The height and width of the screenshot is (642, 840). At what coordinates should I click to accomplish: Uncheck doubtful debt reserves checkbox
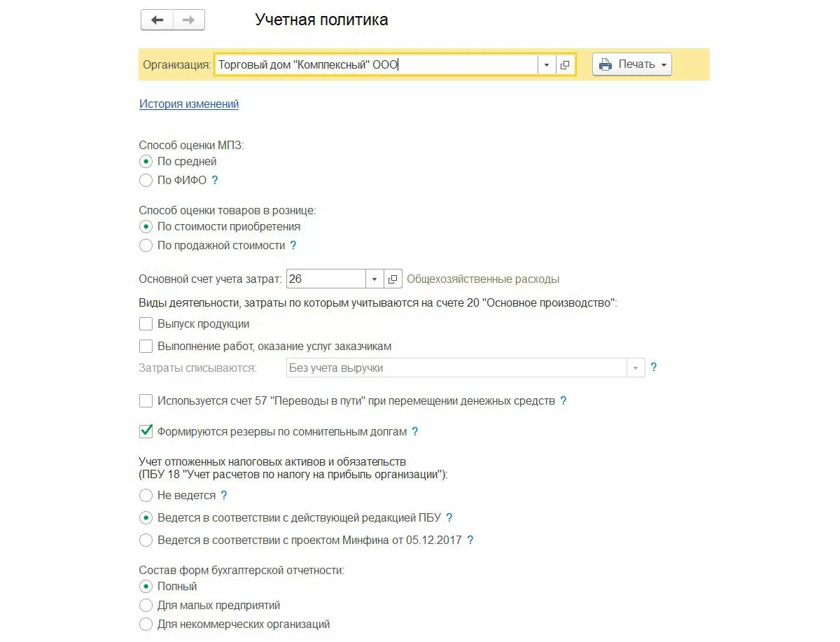click(x=146, y=432)
